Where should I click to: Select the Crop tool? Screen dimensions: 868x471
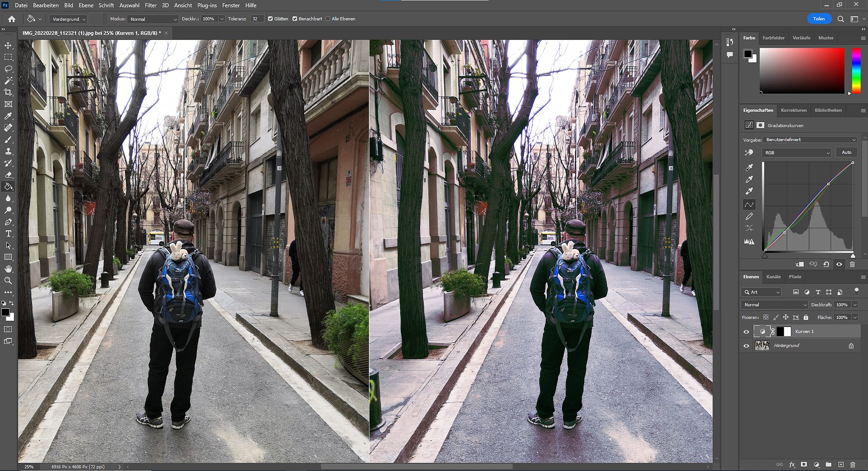[8, 92]
